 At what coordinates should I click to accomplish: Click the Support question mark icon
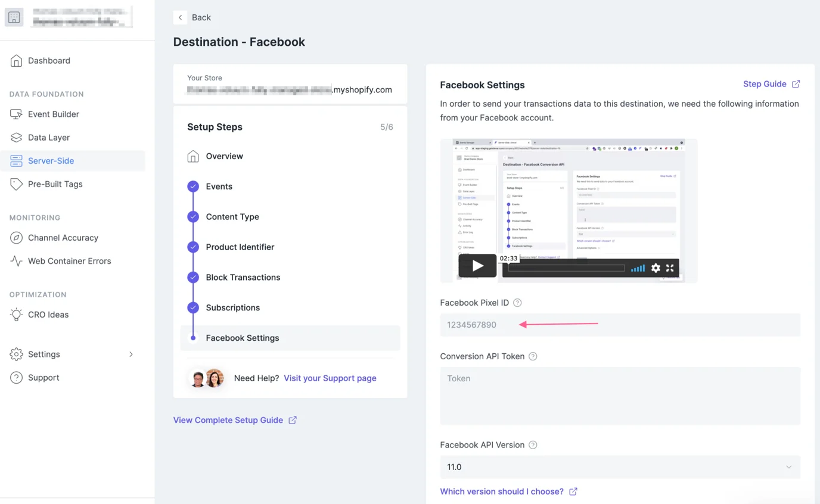pyautogui.click(x=16, y=378)
